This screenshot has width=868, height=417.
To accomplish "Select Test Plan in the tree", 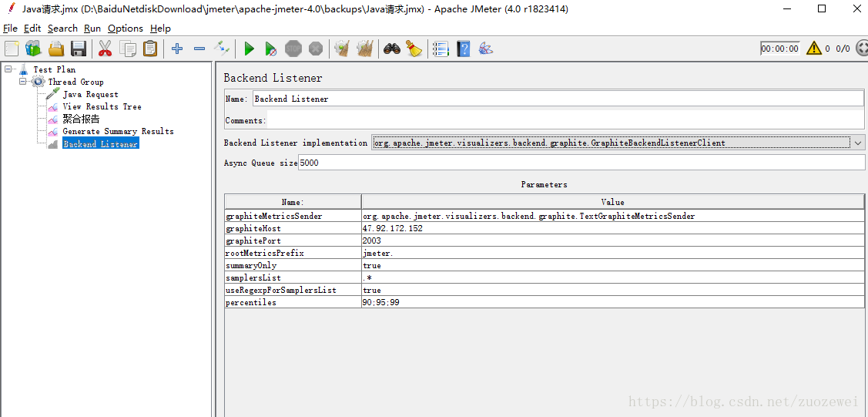I will pos(54,69).
